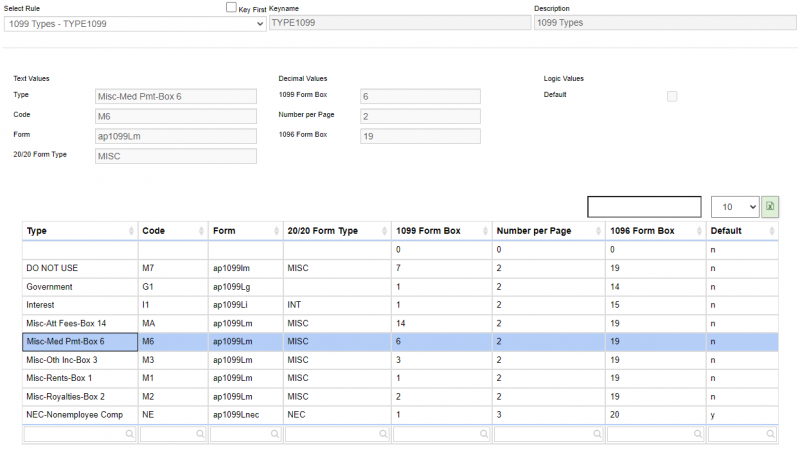Sort by Number per Page arrows
The height and width of the screenshot is (449, 800).
point(598,231)
